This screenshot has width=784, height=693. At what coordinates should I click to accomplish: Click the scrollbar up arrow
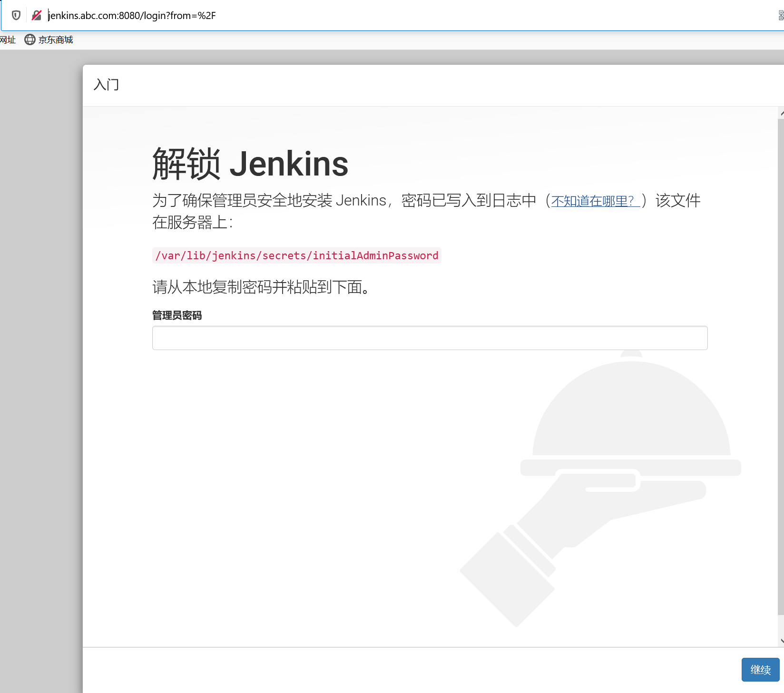pos(781,113)
